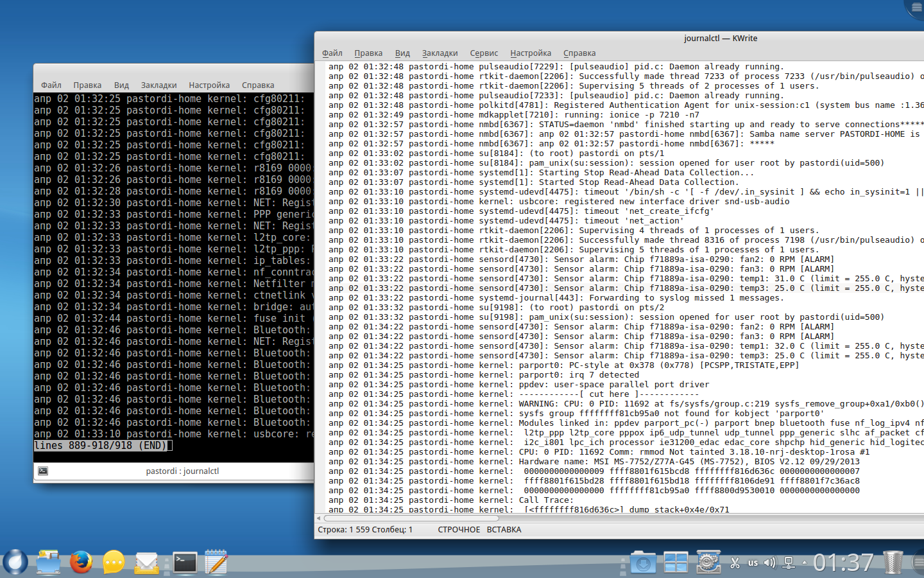Open the clipboard scissors tray icon
Screen dimensions: 924x578
pyautogui.click(x=735, y=563)
